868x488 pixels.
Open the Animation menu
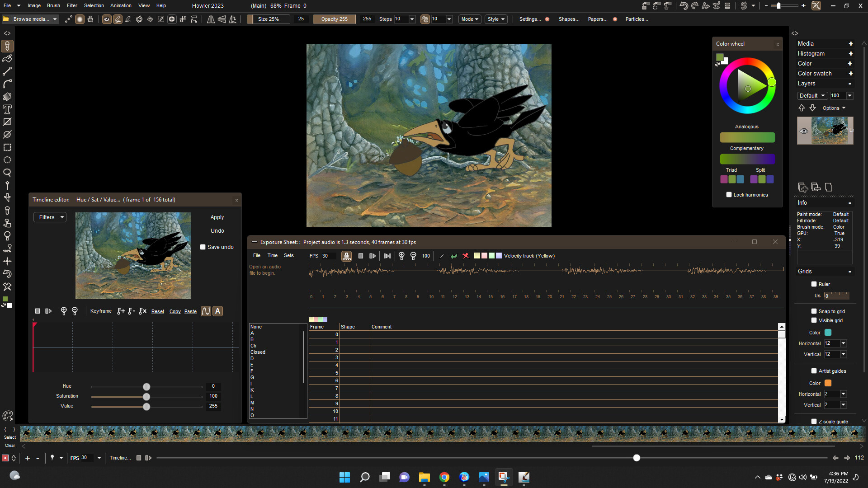[120, 5]
